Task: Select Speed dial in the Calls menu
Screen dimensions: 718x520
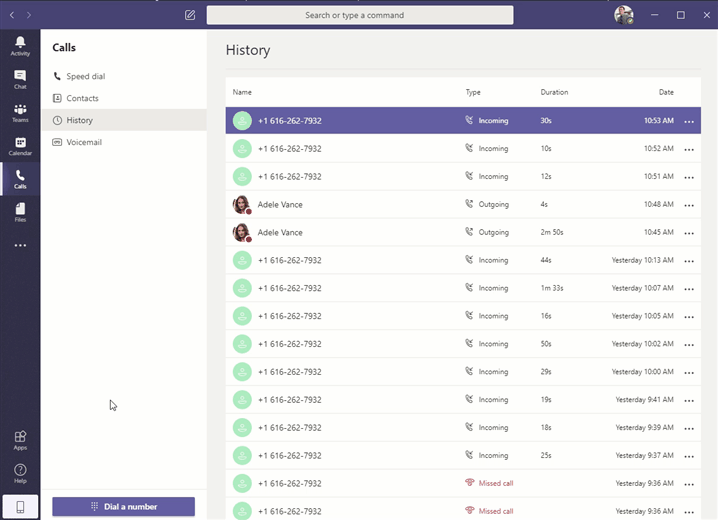Action: (x=124, y=76)
